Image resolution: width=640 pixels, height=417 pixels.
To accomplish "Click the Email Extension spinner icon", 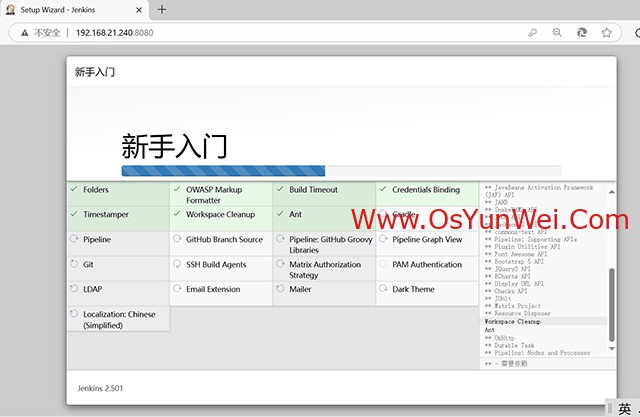I will [177, 288].
